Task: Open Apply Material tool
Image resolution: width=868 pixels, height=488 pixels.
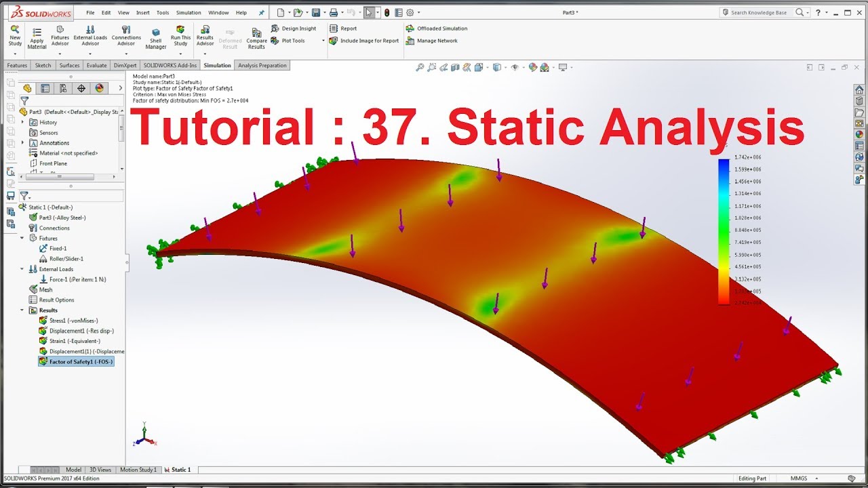Action: [37, 38]
